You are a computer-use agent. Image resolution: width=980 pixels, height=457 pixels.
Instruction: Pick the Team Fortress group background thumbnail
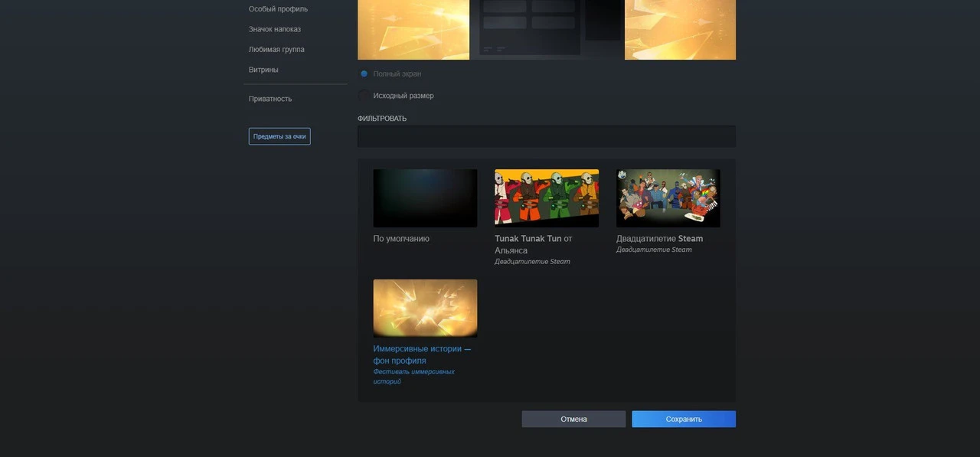(668, 198)
